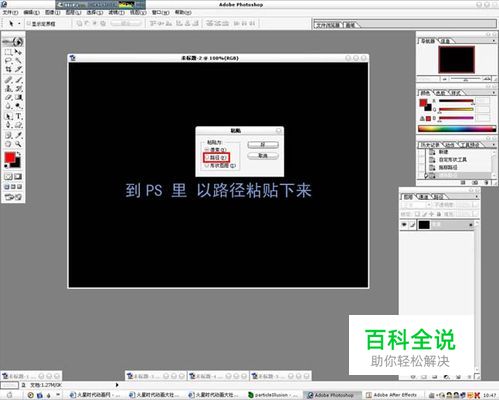Click Jump to ImageReady at toolbox bottom
The height and width of the screenshot is (400, 499).
tap(13, 197)
